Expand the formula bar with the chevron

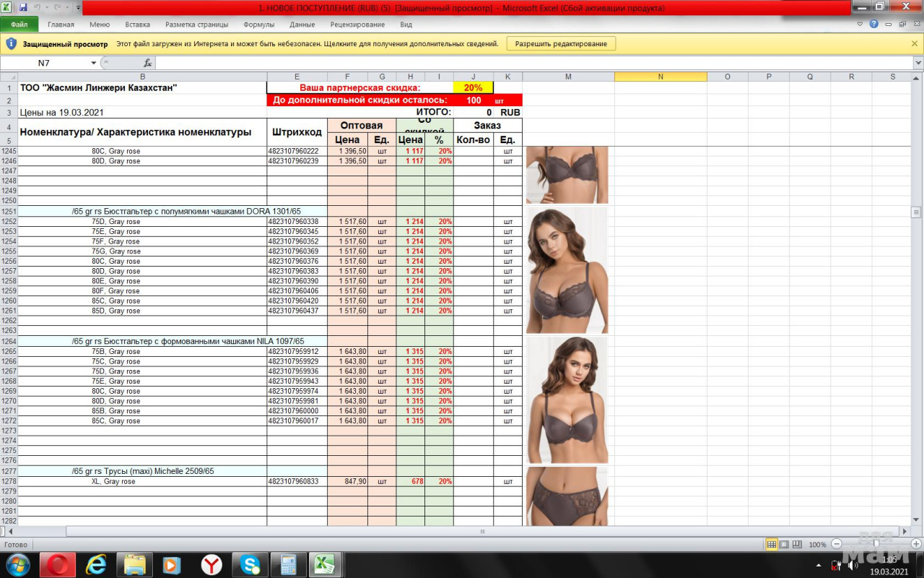[x=918, y=63]
